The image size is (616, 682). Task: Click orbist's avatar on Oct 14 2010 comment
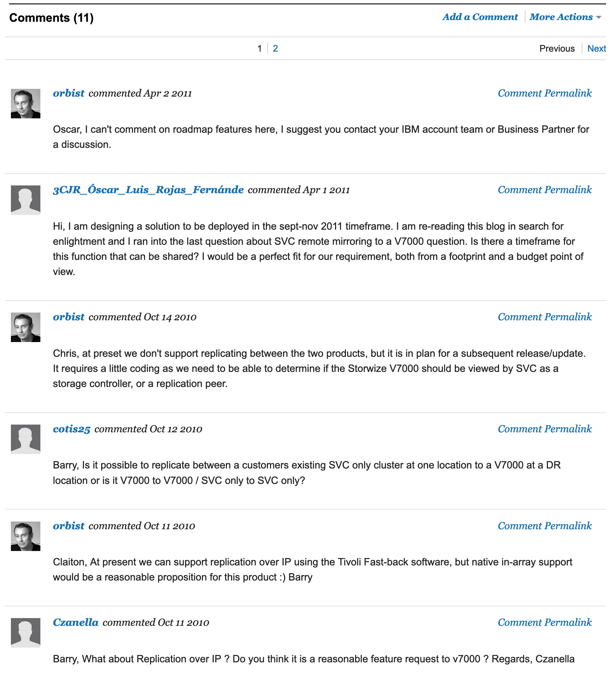tap(26, 327)
